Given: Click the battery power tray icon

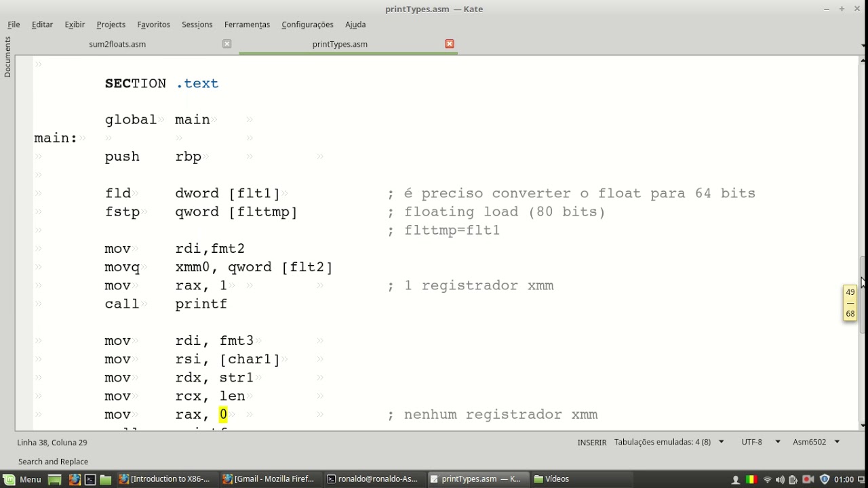Looking at the screenshot, I should [793, 480].
